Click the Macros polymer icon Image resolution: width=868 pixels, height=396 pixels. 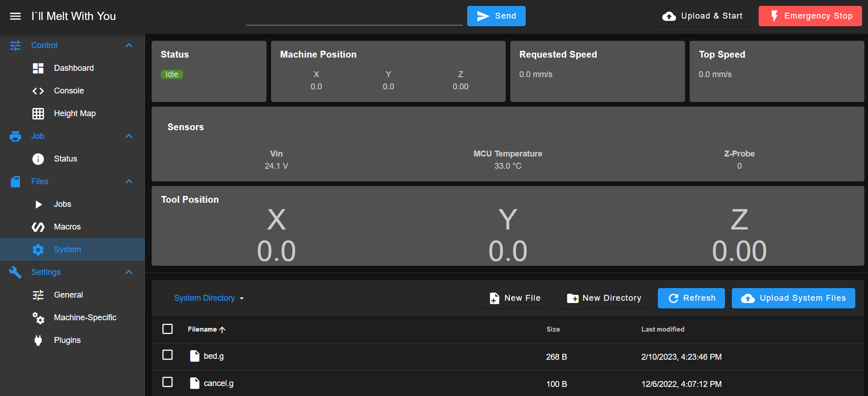38,227
